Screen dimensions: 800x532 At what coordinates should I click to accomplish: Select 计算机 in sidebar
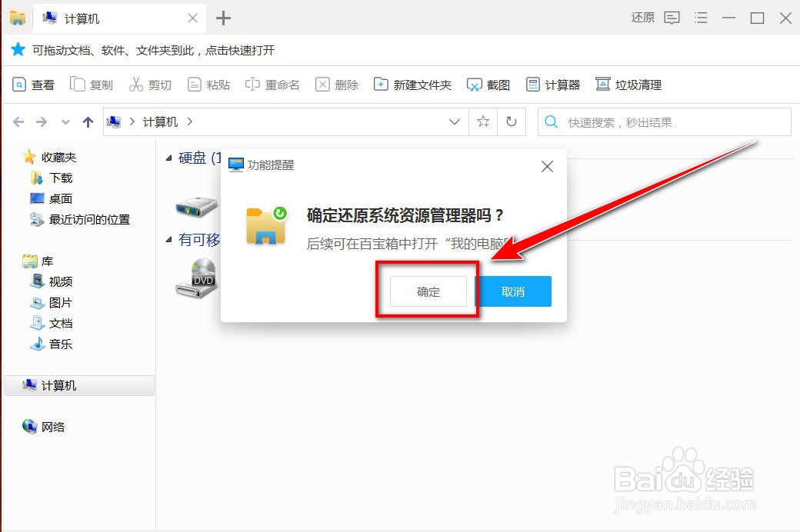pyautogui.click(x=79, y=386)
